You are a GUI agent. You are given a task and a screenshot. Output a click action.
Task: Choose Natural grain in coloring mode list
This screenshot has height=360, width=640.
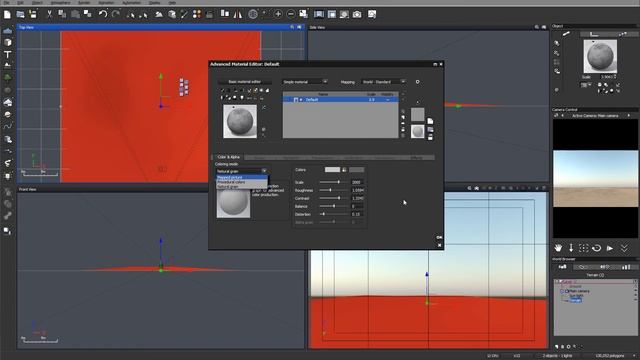[242, 187]
